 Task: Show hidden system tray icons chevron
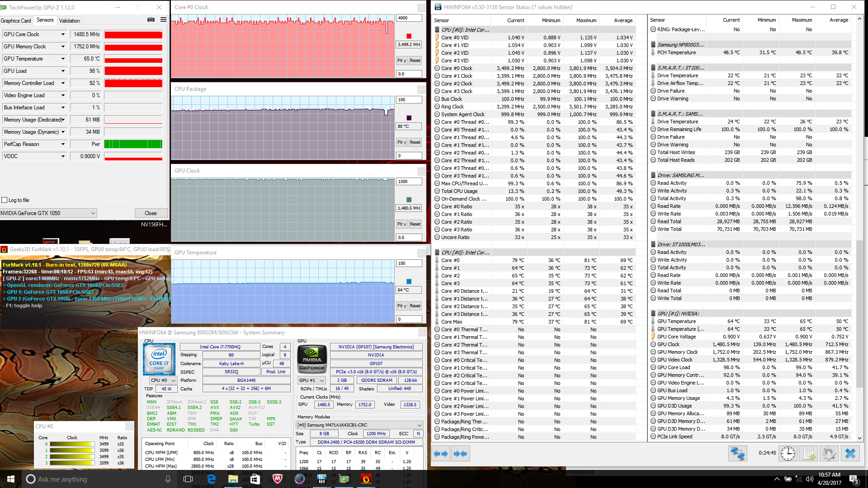coord(777,479)
